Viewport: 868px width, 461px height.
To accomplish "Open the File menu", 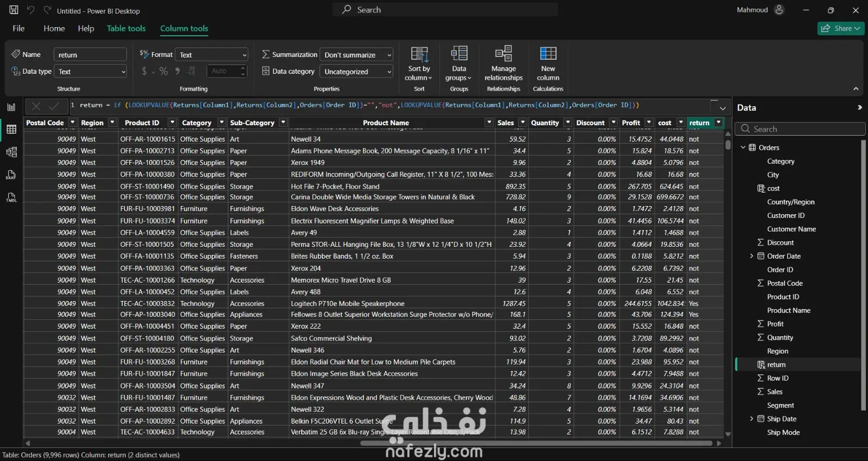I will pyautogui.click(x=18, y=28).
